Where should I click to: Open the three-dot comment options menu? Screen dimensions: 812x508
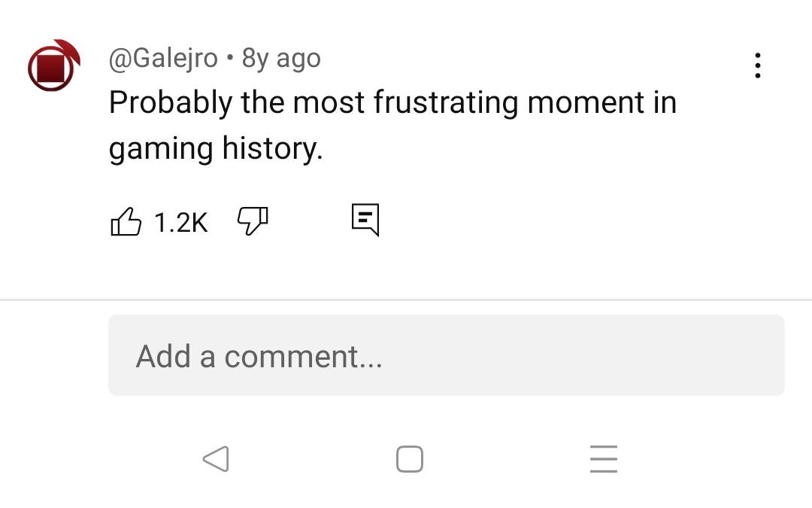pyautogui.click(x=757, y=66)
